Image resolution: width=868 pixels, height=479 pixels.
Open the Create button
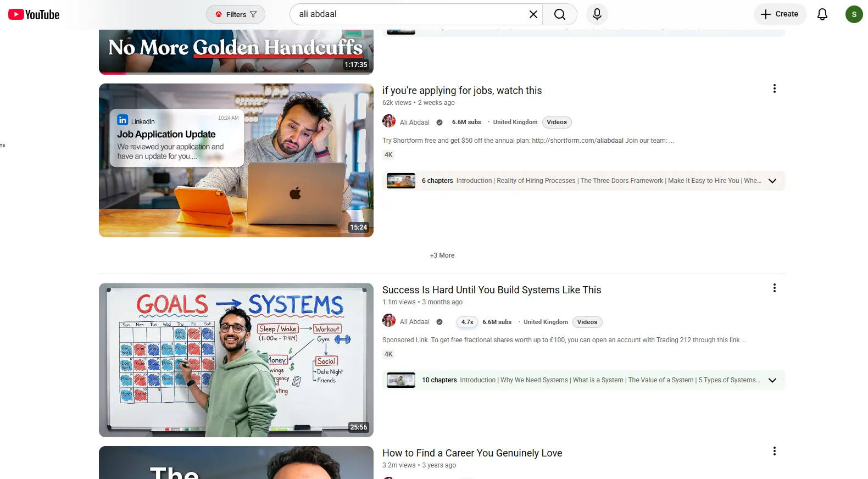(x=780, y=14)
